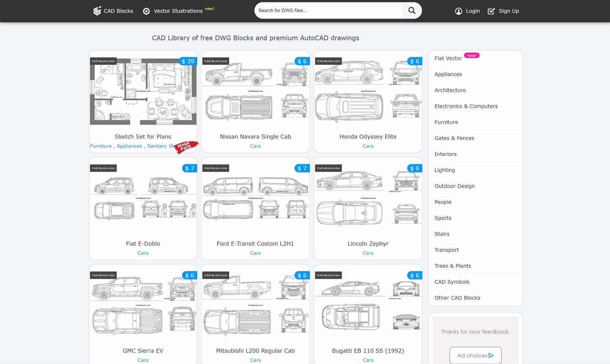Click the Ford E-Transit Costom L2H1 title

pyautogui.click(x=255, y=244)
